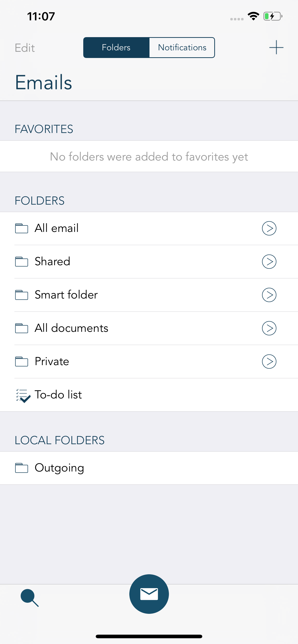This screenshot has height=644, width=298.
Task: Click the Smart folder icon
Action: 22,295
